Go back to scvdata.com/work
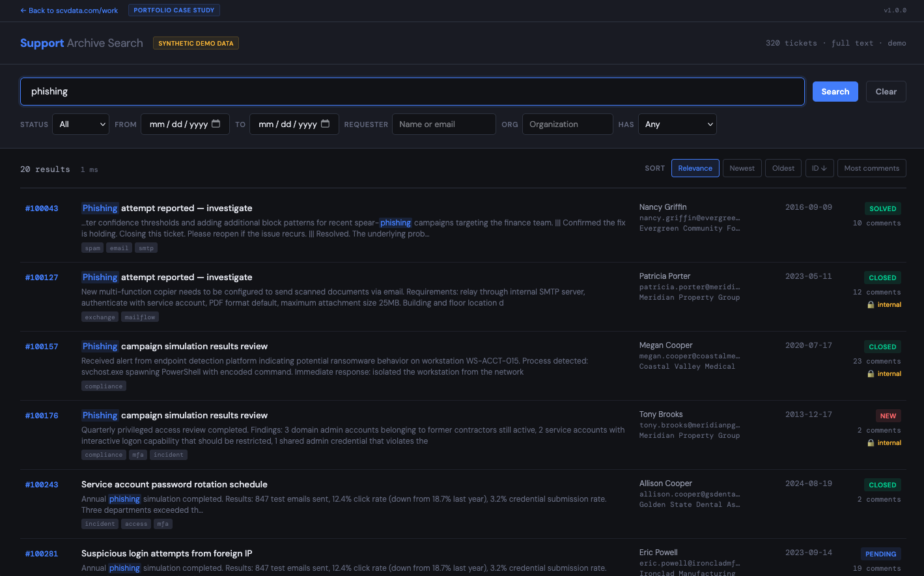This screenshot has width=924, height=576. pos(69,10)
